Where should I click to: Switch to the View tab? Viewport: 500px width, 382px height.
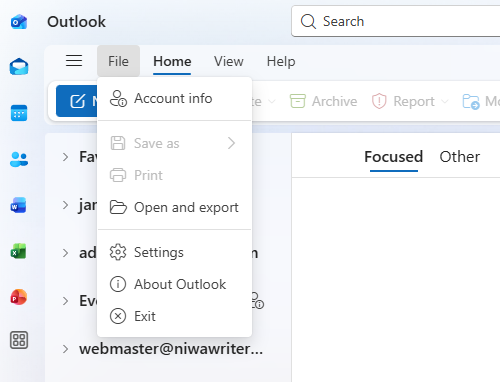pyautogui.click(x=229, y=62)
